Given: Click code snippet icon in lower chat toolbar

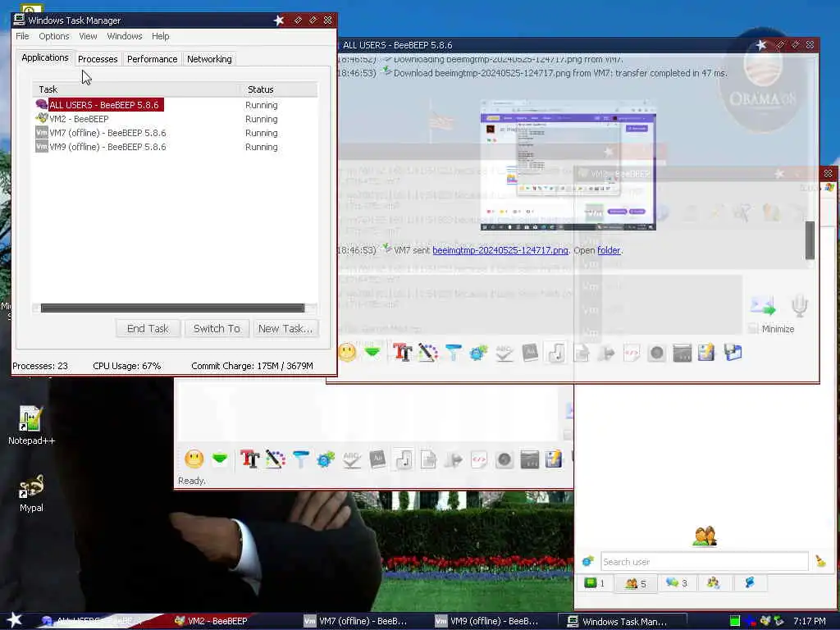Looking at the screenshot, I should tap(479, 459).
